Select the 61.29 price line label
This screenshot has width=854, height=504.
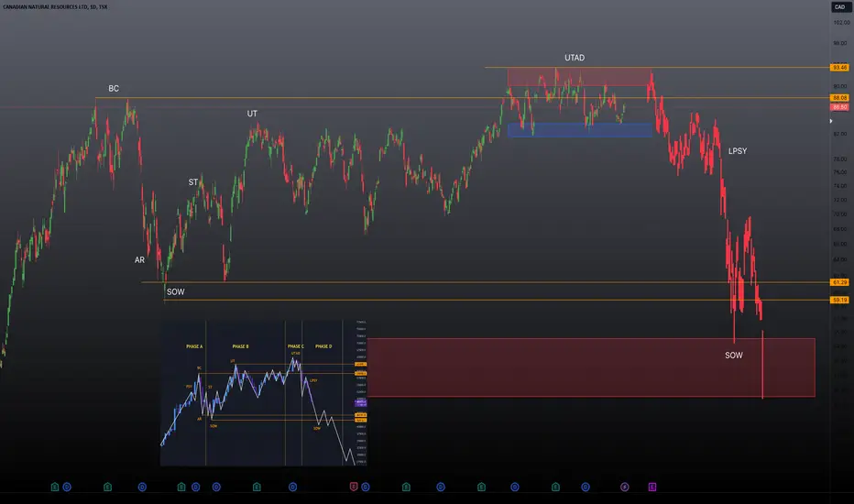tap(839, 282)
